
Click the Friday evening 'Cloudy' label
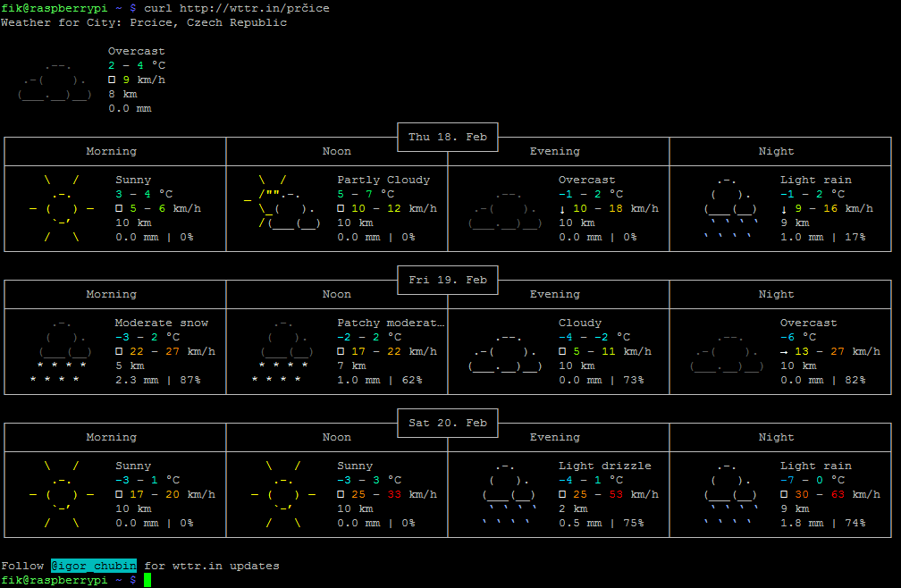(x=580, y=323)
